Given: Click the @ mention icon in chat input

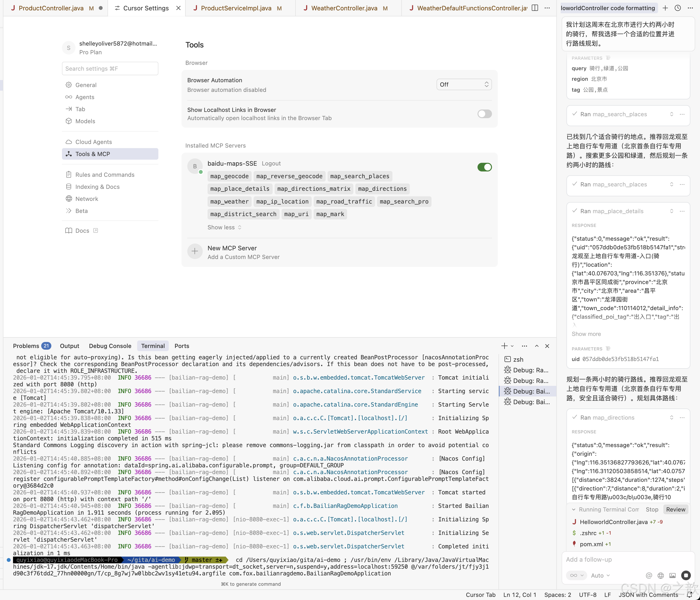Looking at the screenshot, I should pos(649,575).
